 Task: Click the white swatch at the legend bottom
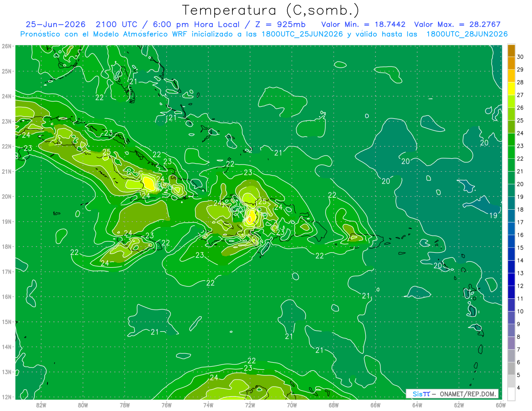511,394
